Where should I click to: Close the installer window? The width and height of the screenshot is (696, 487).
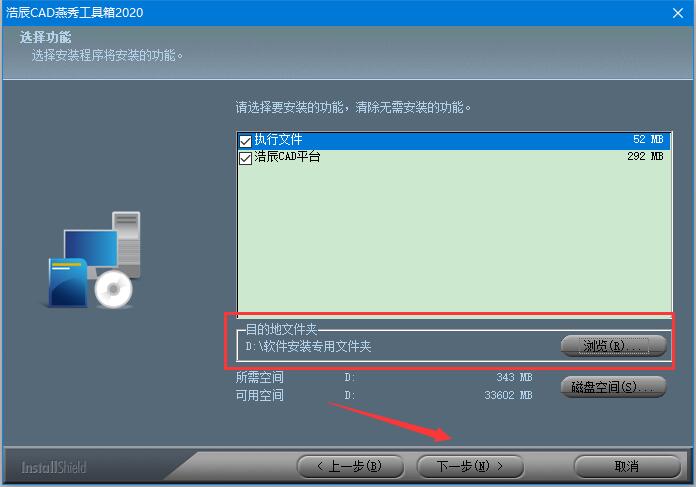pyautogui.click(x=677, y=13)
